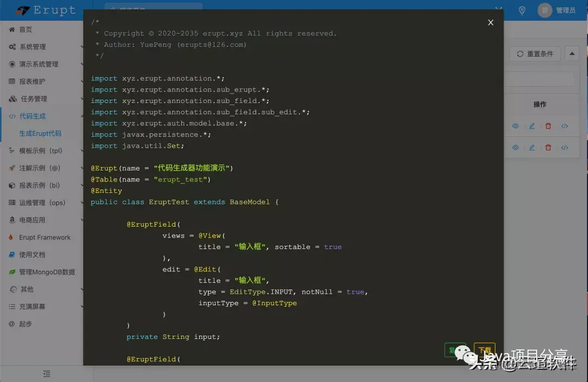Click the views = @View( line
The image size is (588, 382).
(193, 235)
